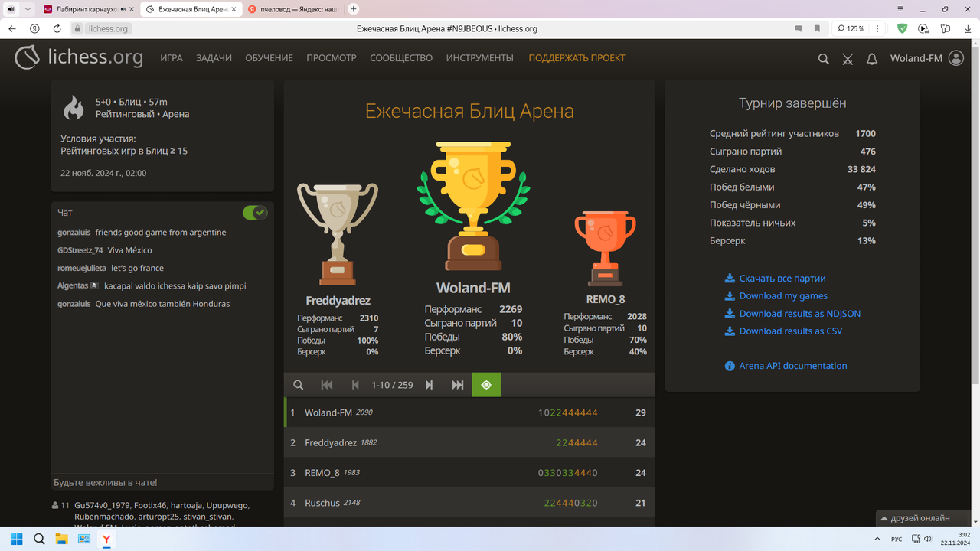The width and height of the screenshot is (980, 551).
Task: Switch РУС keyboard language indicator
Action: coord(896,540)
